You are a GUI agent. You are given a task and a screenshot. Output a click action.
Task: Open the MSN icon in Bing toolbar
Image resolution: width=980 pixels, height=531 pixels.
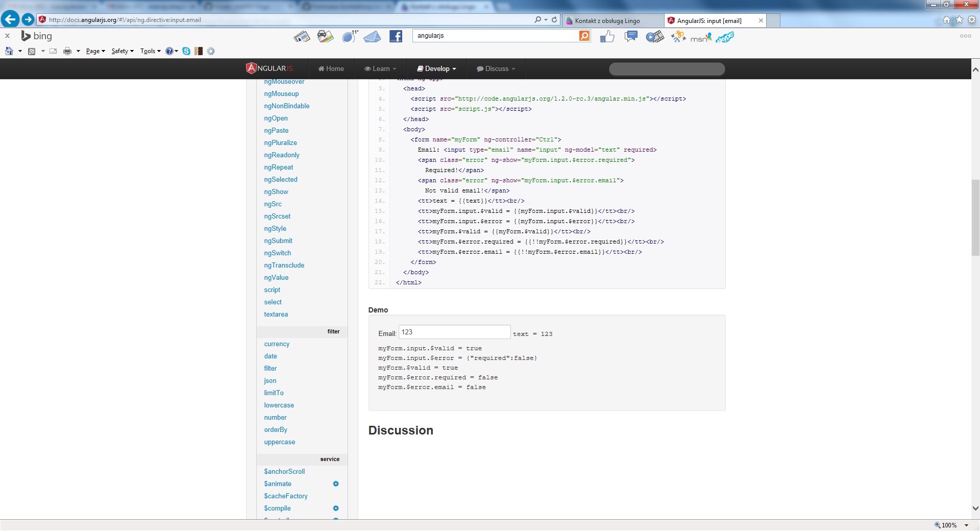click(x=701, y=37)
